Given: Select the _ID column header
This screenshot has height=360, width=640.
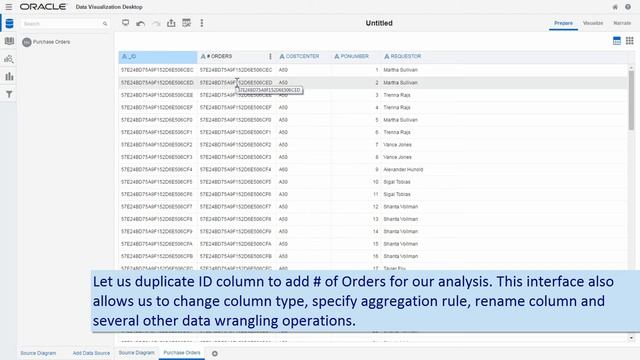Looking at the screenshot, I should [158, 57].
